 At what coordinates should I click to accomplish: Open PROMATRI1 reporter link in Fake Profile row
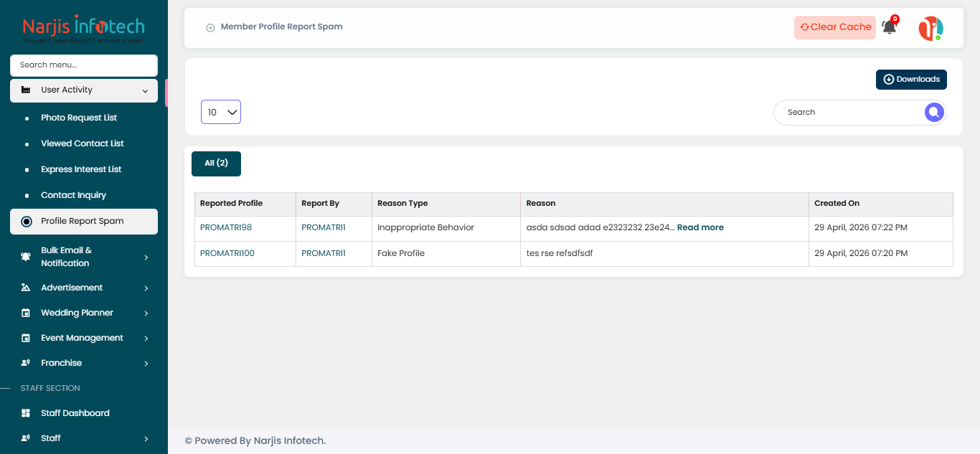pyautogui.click(x=324, y=253)
